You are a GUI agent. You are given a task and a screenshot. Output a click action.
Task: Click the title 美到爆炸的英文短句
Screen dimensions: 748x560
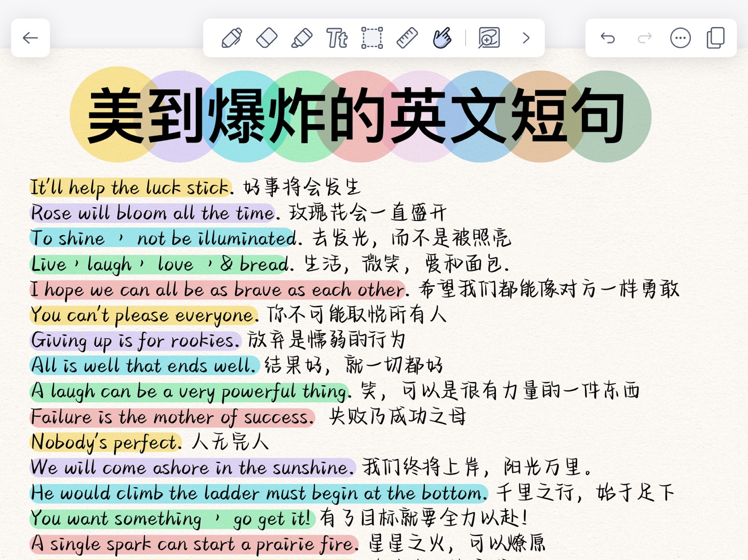pyautogui.click(x=356, y=116)
